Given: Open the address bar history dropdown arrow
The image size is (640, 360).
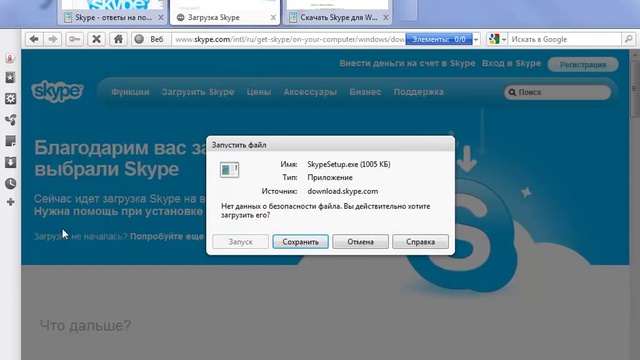Looking at the screenshot, I should point(476,40).
